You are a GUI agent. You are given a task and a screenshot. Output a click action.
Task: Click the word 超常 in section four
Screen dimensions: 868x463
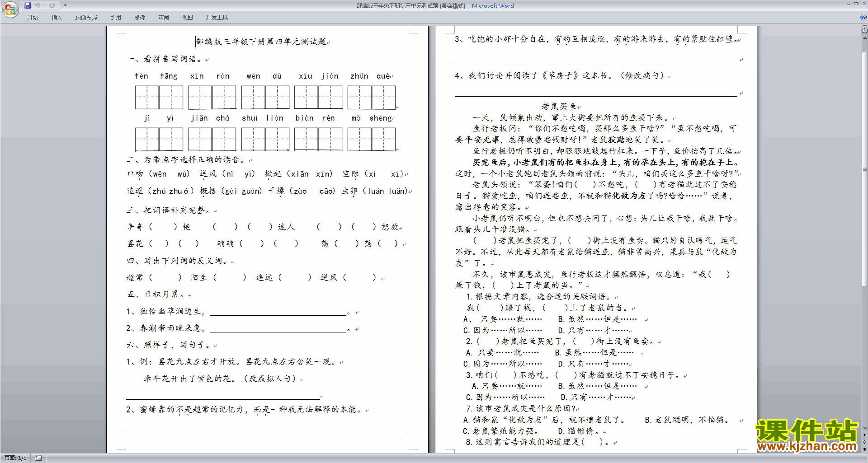[x=135, y=277]
